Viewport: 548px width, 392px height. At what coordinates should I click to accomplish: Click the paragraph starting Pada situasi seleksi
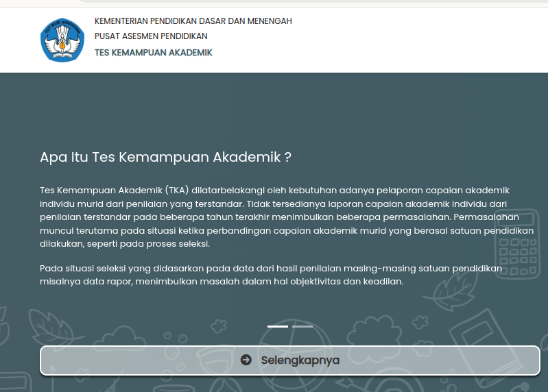(271, 275)
